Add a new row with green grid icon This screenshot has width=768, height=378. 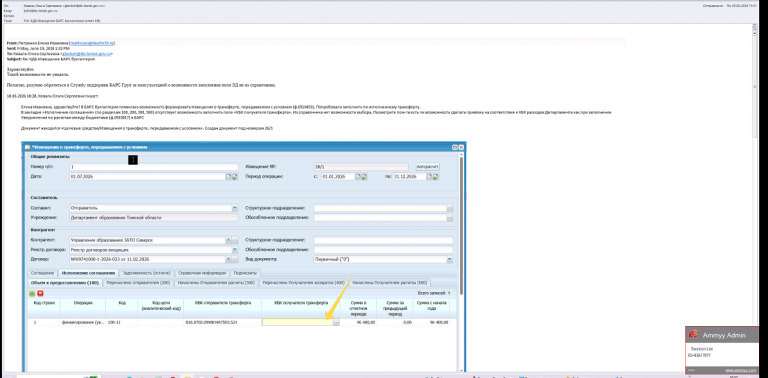click(32, 293)
